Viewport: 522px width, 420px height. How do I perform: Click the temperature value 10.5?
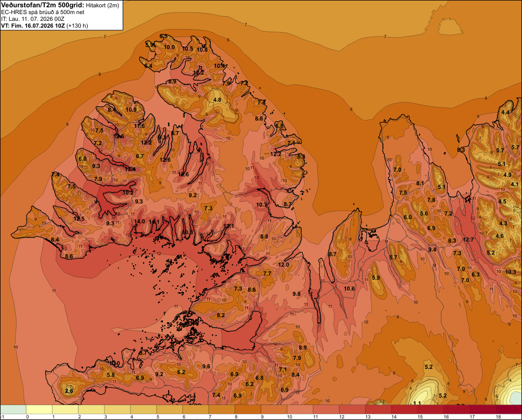[x=187, y=49]
